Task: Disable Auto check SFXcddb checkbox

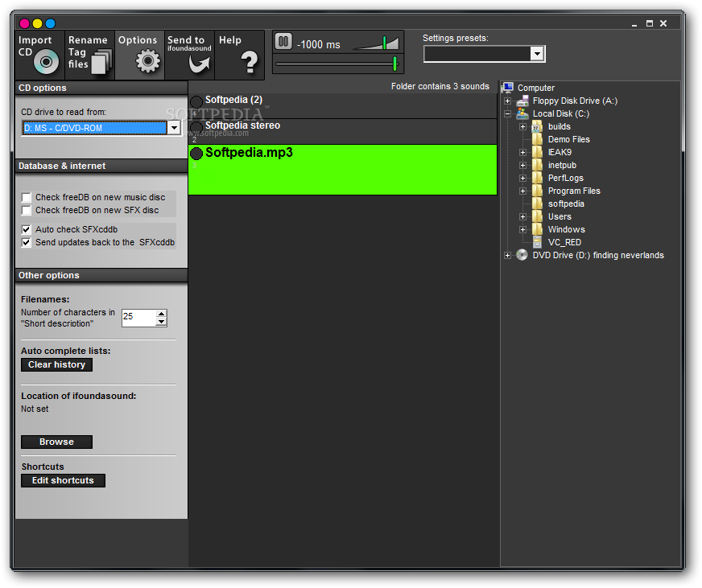Action: tap(27, 229)
